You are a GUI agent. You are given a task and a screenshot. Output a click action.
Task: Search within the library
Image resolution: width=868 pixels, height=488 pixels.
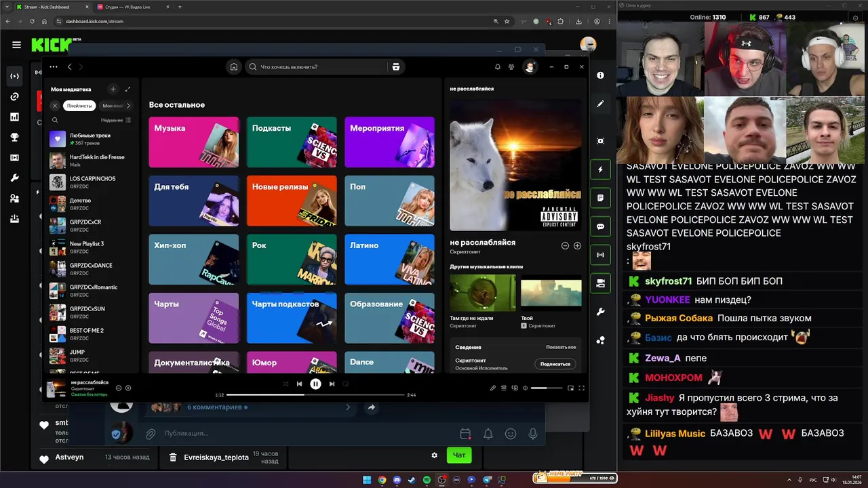[54, 120]
